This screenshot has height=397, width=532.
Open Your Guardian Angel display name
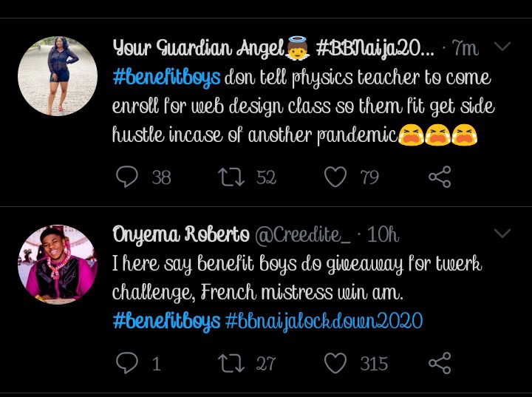199,49
